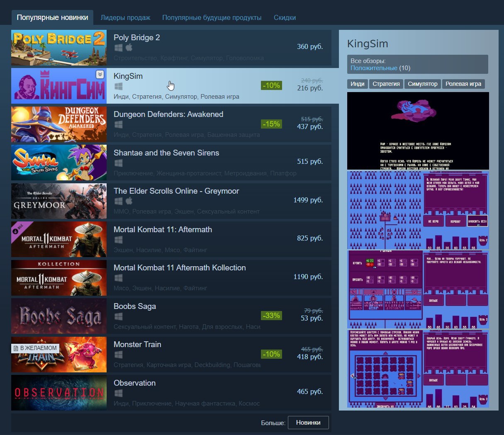The image size is (504, 435).
Task: Click Windows icon under Mortal Kombat 11: Aftermath
Action: tap(119, 240)
